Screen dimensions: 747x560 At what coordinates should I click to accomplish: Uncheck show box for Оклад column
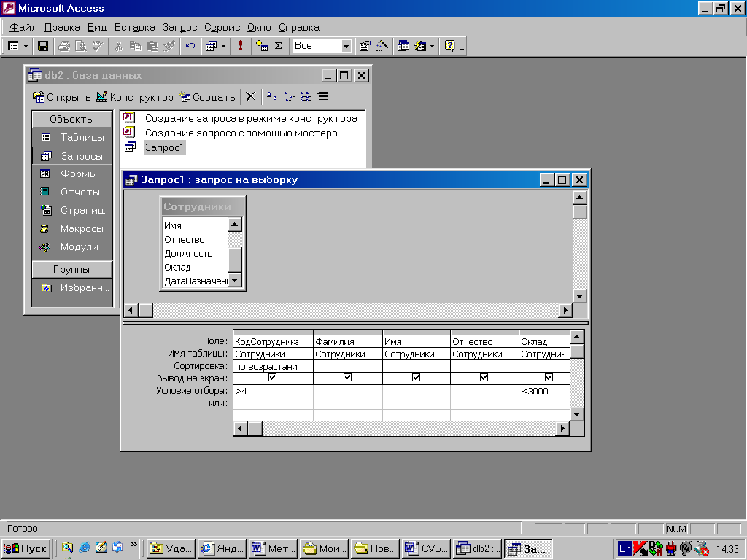coord(549,378)
